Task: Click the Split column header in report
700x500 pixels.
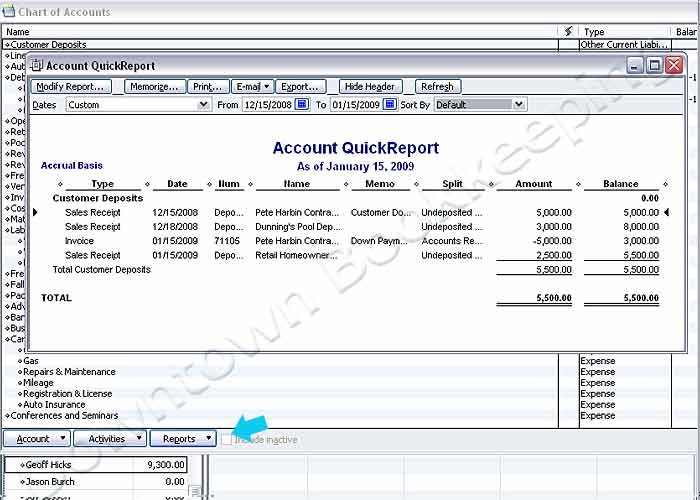Action: (x=452, y=184)
